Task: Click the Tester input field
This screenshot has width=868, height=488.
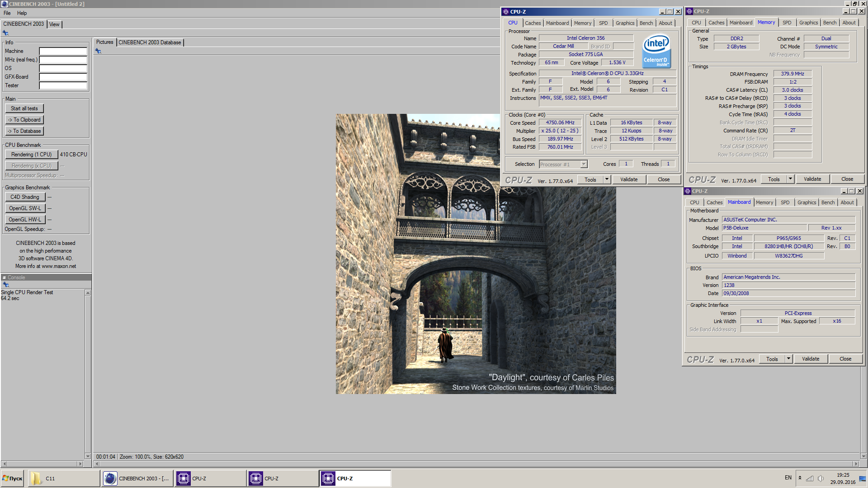Action: pyautogui.click(x=63, y=85)
